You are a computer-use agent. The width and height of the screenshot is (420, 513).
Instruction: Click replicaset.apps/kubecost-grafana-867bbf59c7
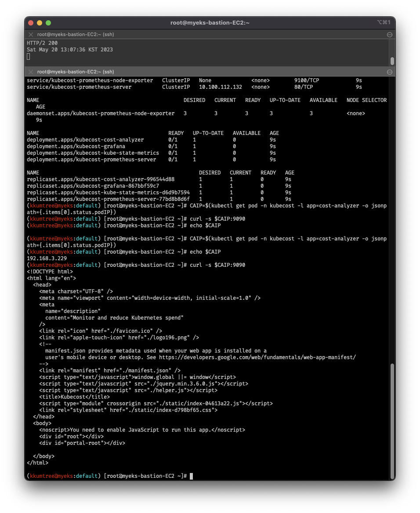pyautogui.click(x=93, y=186)
